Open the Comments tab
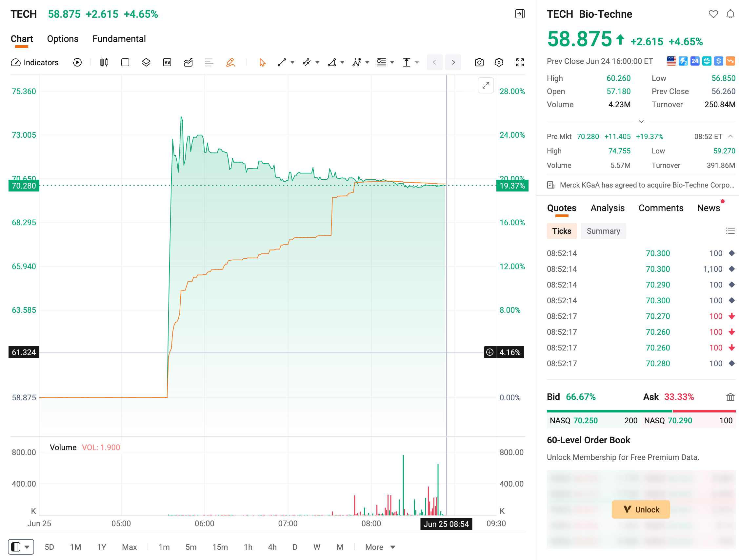 pyautogui.click(x=661, y=208)
